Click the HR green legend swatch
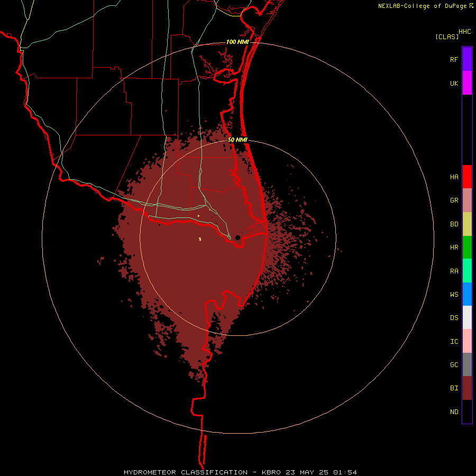This screenshot has width=476, height=476. tap(467, 247)
